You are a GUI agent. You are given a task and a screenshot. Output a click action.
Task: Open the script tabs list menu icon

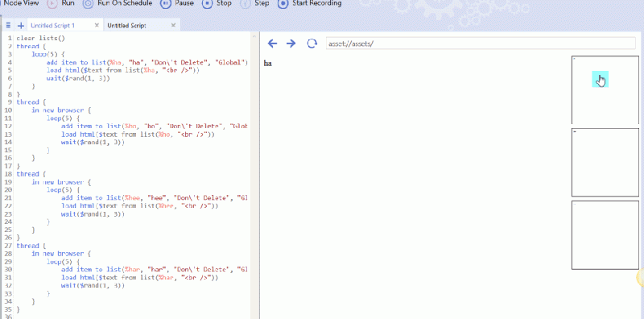[x=8, y=26]
